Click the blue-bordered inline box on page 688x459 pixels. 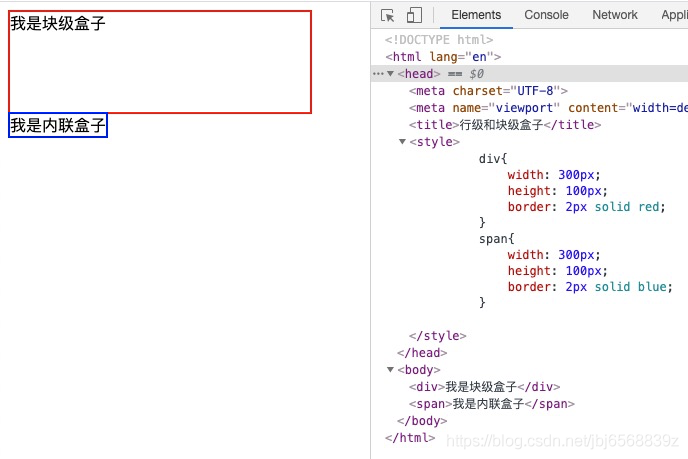click(x=58, y=125)
